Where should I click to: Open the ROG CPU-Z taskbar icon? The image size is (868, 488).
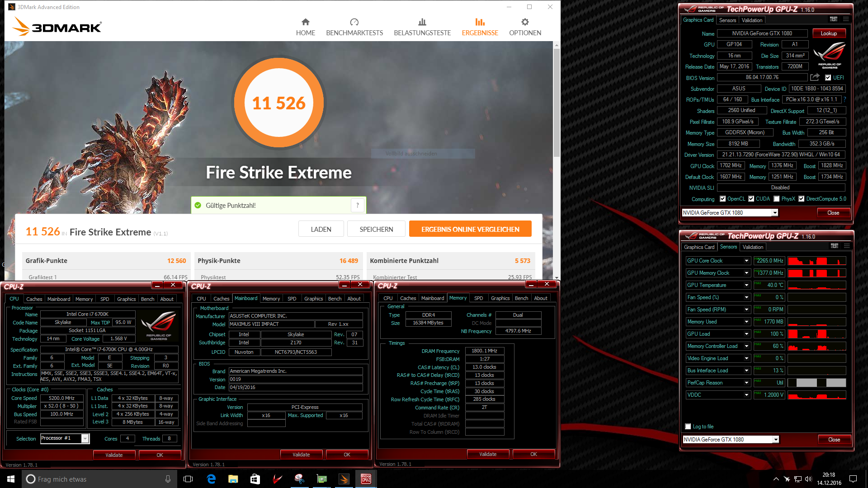click(366, 479)
